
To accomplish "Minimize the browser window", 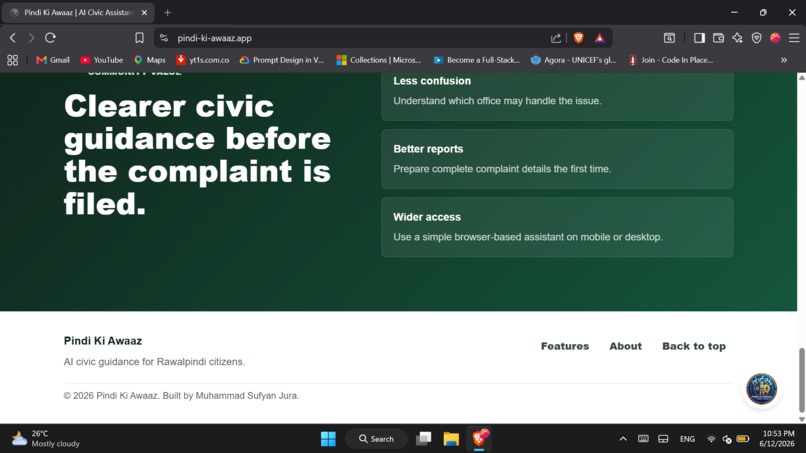I will pos(734,12).
